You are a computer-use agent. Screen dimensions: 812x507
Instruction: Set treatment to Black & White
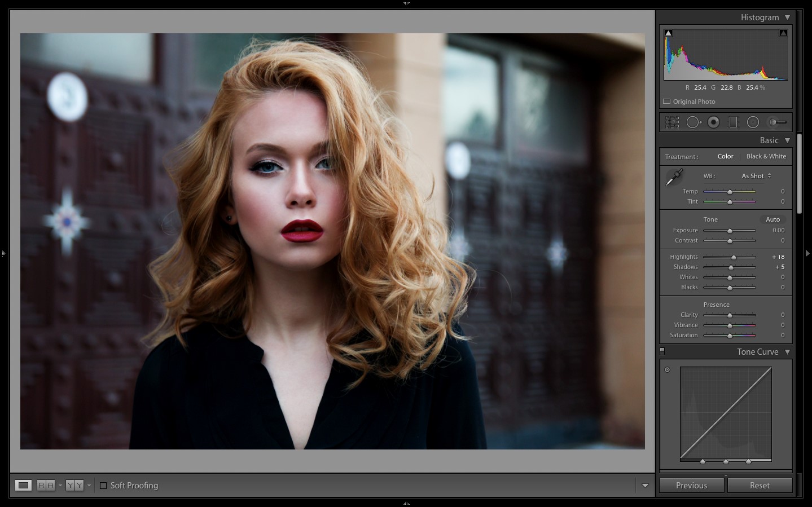click(x=766, y=156)
